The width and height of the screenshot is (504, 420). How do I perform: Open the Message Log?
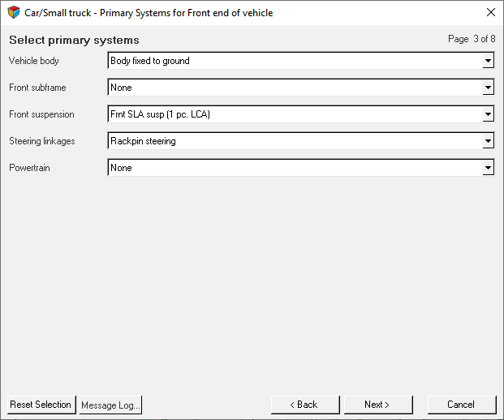pyautogui.click(x=111, y=405)
